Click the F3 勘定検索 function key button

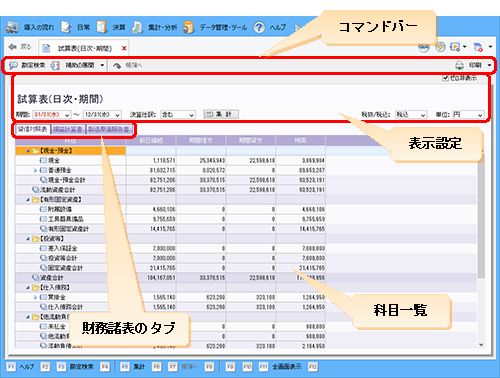[75, 367]
